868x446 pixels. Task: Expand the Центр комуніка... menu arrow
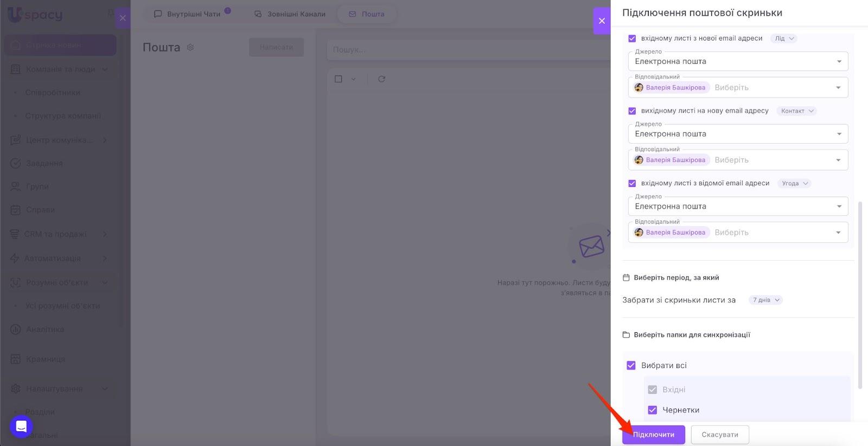[105, 140]
